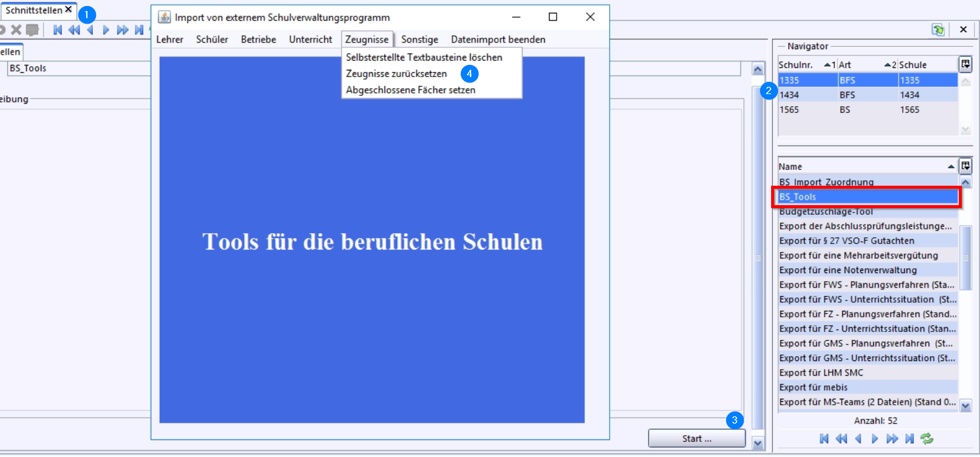This screenshot has width=980, height=457.
Task: Select Export für LHM SMC
Action: [x=868, y=373]
